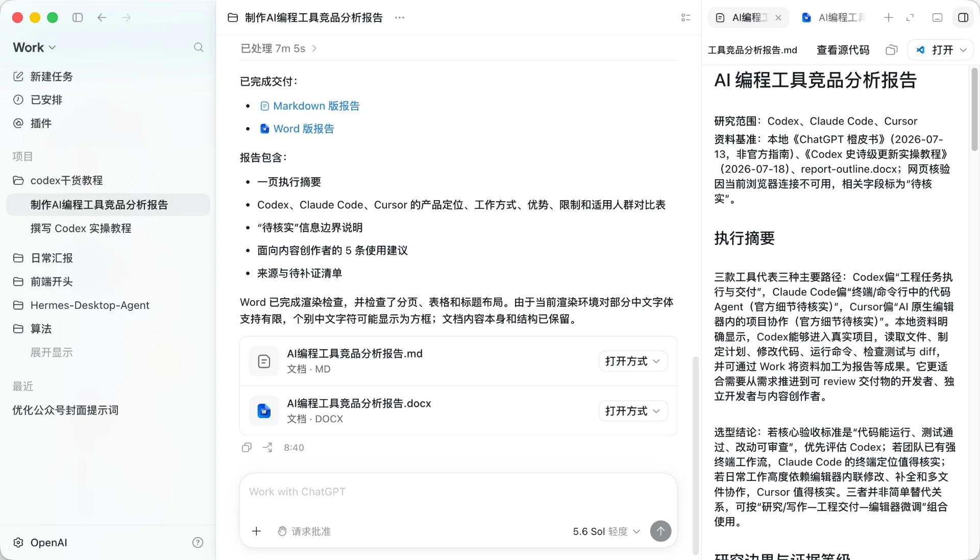This screenshot has height=560, width=980.
Task: Copy the response with the copy icon
Action: (x=247, y=448)
